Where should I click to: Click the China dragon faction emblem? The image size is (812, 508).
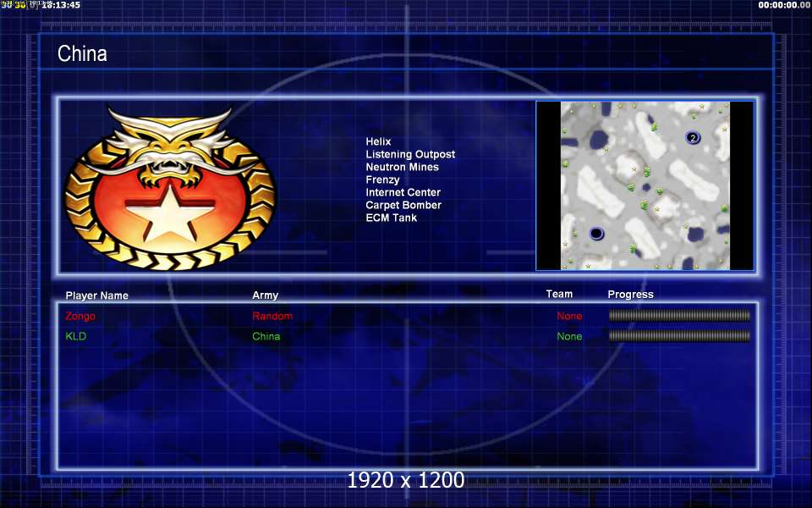coord(170,188)
